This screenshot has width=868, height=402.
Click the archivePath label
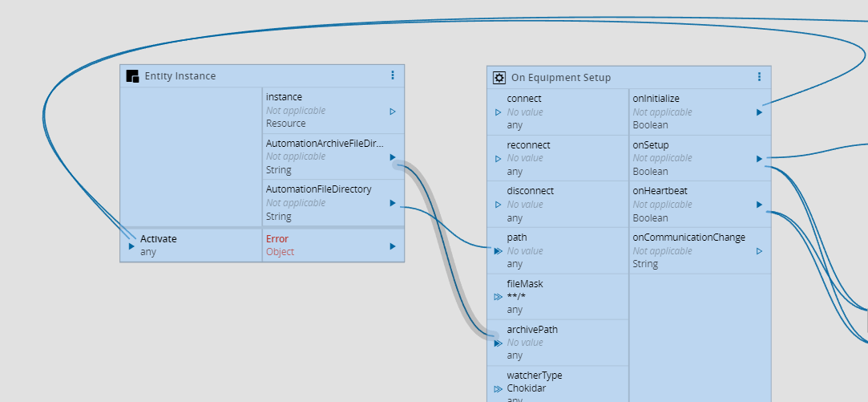pos(532,329)
